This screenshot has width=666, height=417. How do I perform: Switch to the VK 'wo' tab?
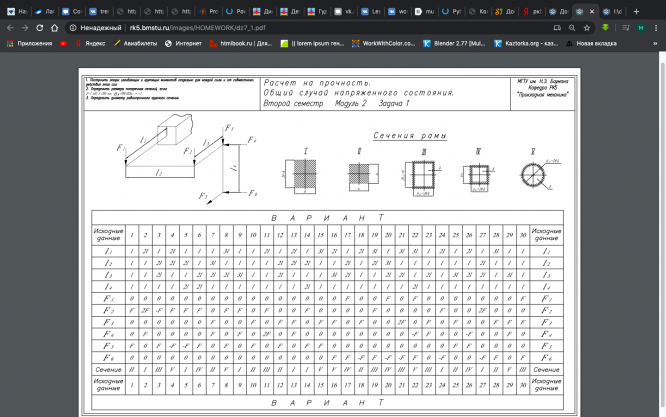click(398, 11)
